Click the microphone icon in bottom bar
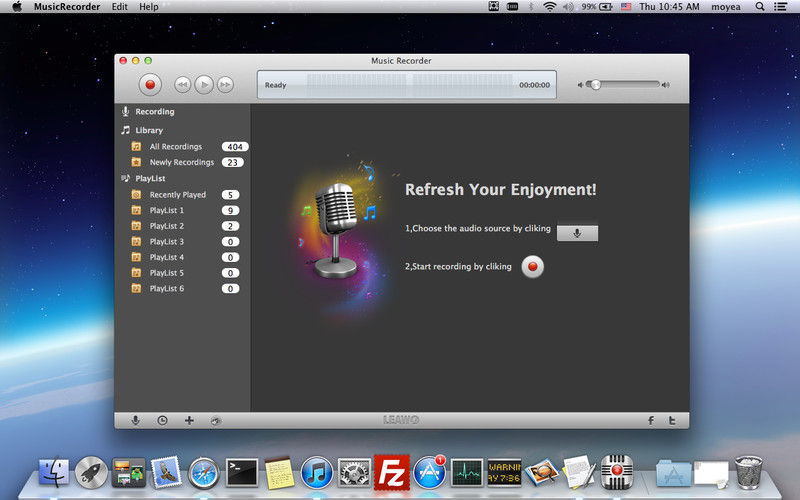Image resolution: width=800 pixels, height=500 pixels. pos(135,420)
